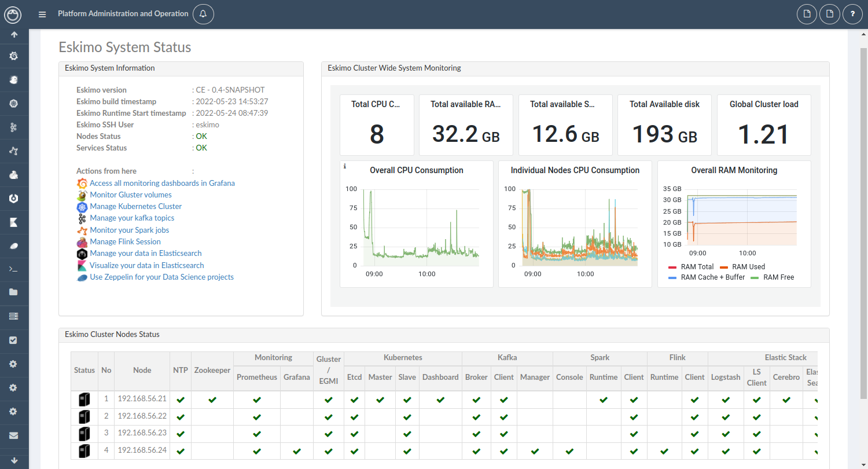
Task: Click the node icon for 192.168.56.22
Action: pyautogui.click(x=84, y=417)
